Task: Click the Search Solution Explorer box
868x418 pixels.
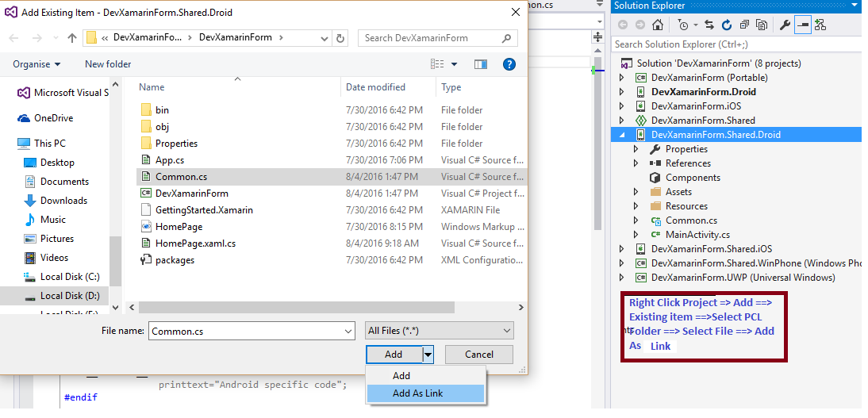Action: tap(737, 44)
